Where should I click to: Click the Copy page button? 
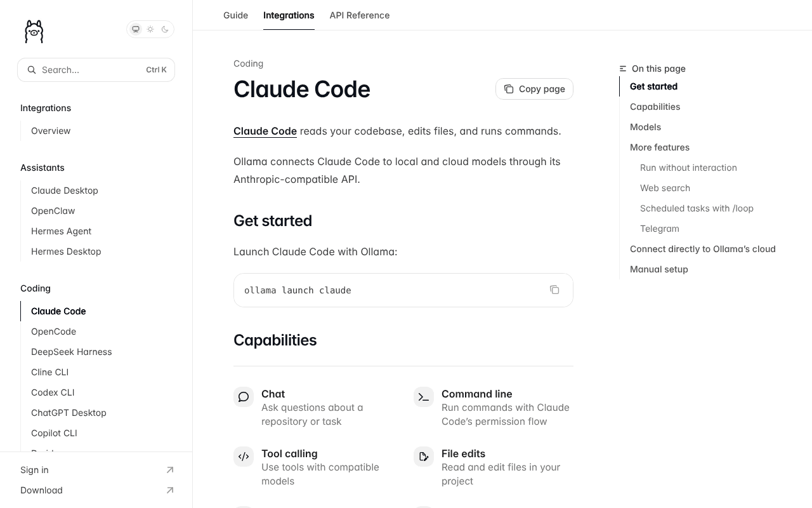[x=534, y=89]
